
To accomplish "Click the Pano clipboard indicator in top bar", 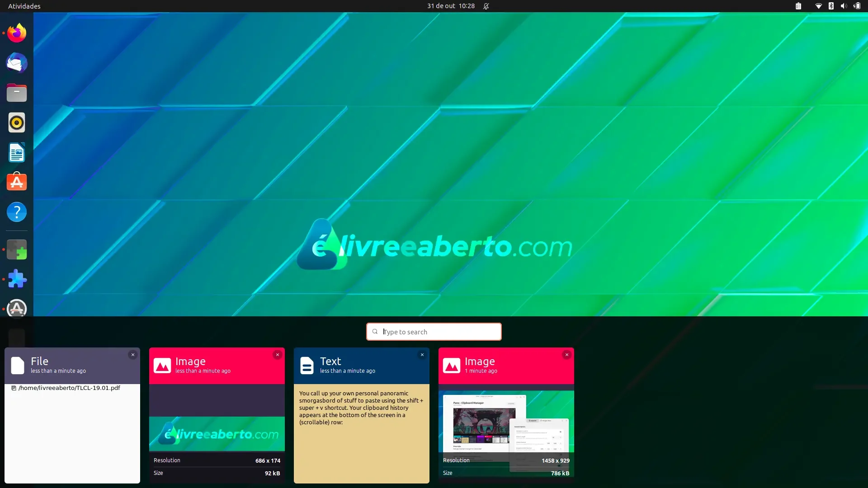I will click(x=798, y=6).
